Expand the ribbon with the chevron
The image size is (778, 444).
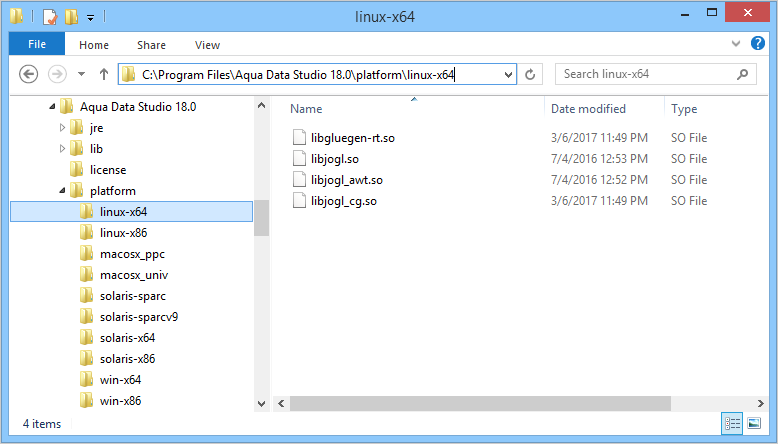pos(741,43)
